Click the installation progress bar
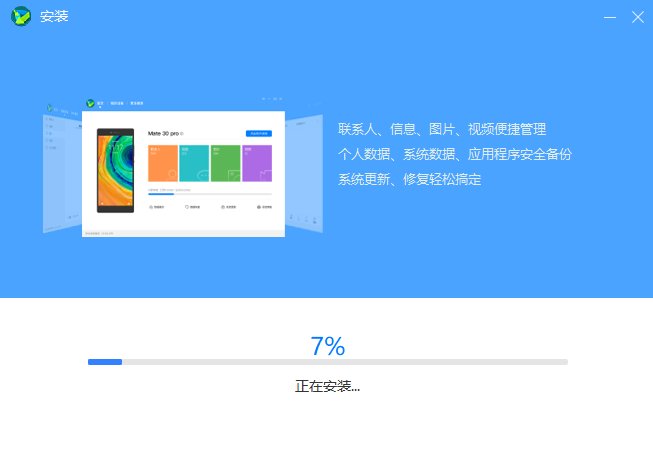Screen dimensions: 653x449 pyautogui.click(x=328, y=362)
